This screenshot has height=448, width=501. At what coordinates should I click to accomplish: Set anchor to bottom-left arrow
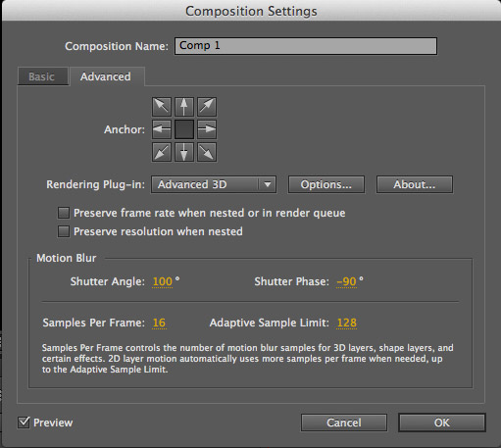(x=162, y=152)
